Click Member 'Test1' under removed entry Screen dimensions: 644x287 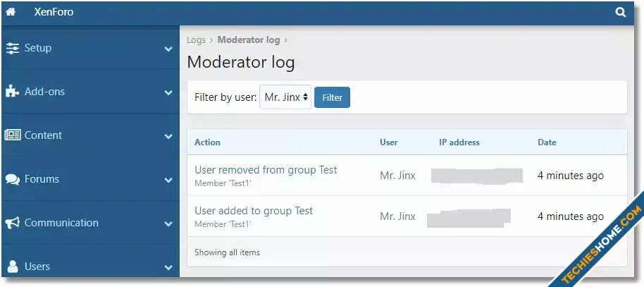tap(223, 183)
